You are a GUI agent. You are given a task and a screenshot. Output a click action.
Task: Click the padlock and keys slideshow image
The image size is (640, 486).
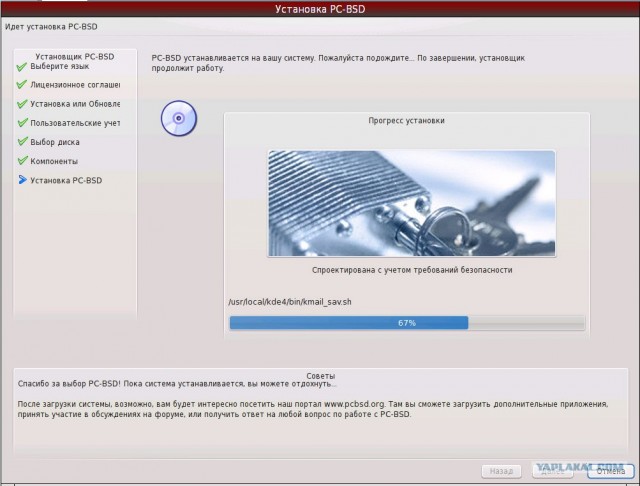(x=411, y=203)
